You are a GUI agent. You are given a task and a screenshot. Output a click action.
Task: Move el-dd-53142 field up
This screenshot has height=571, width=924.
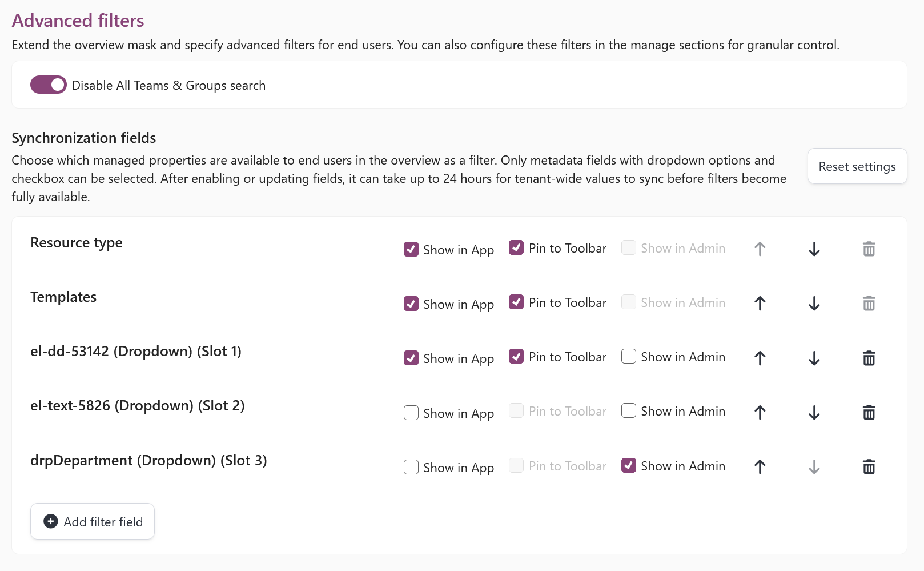[760, 358]
